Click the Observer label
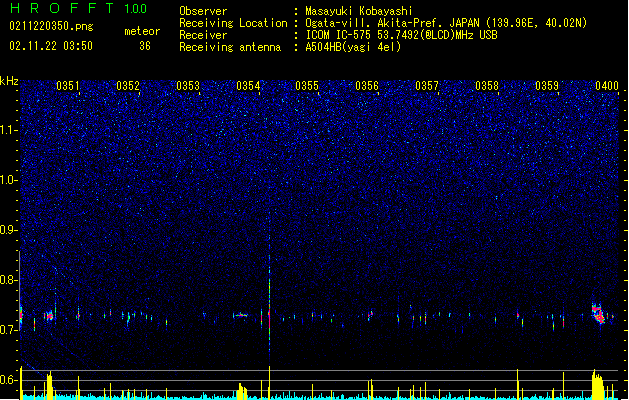 tap(203, 11)
